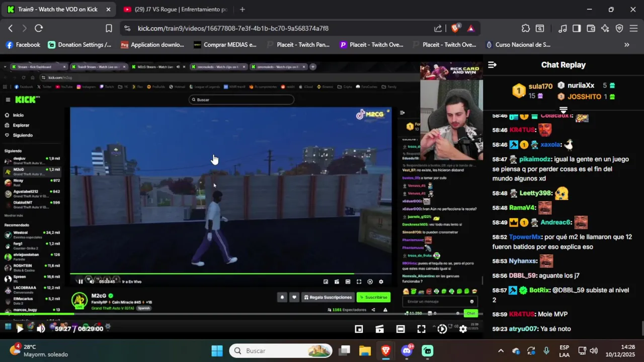Open a new browser tab
The width and height of the screenshot is (644, 362).
pos(243,10)
